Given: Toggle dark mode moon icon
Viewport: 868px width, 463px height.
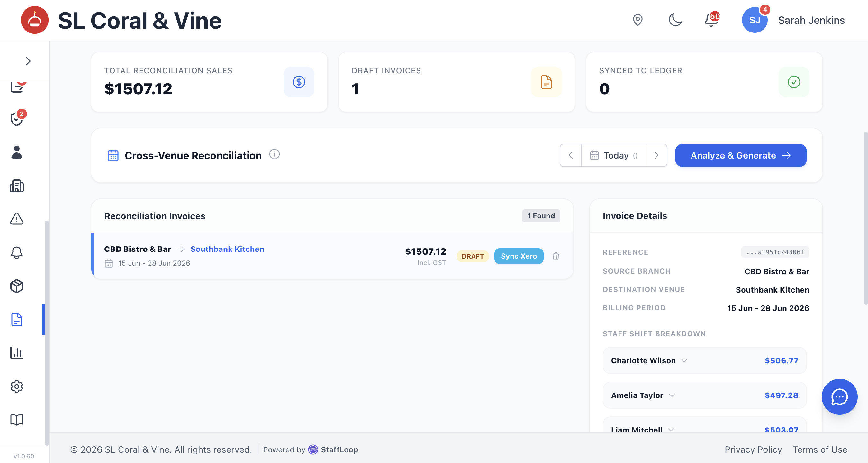Looking at the screenshot, I should click(675, 20).
